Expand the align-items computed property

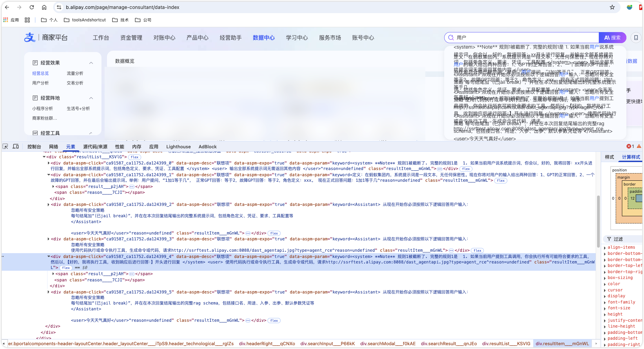(605, 248)
